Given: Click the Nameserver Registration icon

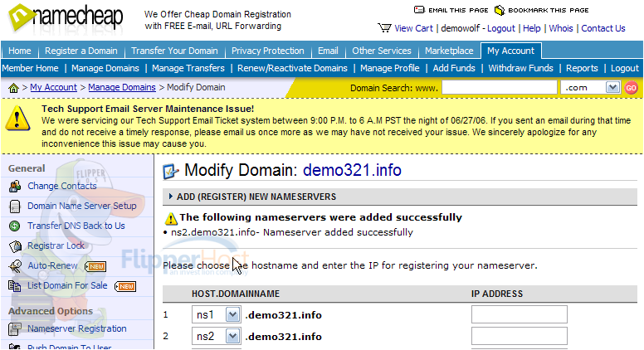Looking at the screenshot, I should point(15,328).
